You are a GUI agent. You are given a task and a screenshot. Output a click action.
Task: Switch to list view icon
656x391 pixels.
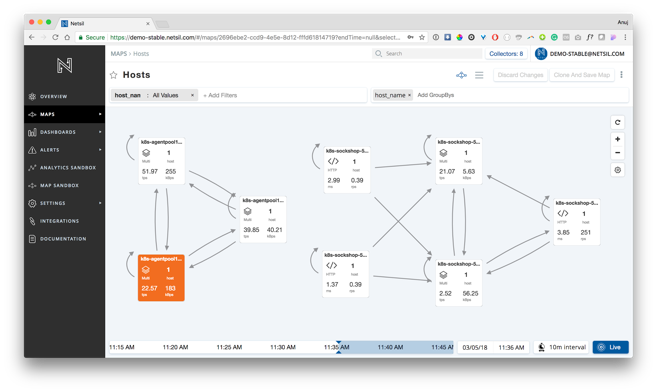click(x=479, y=75)
